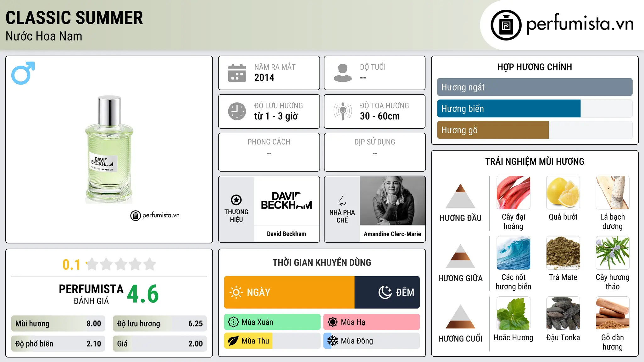
Task: Click the small perfumista.vn watermark logo under the bottle
Action: 155,216
